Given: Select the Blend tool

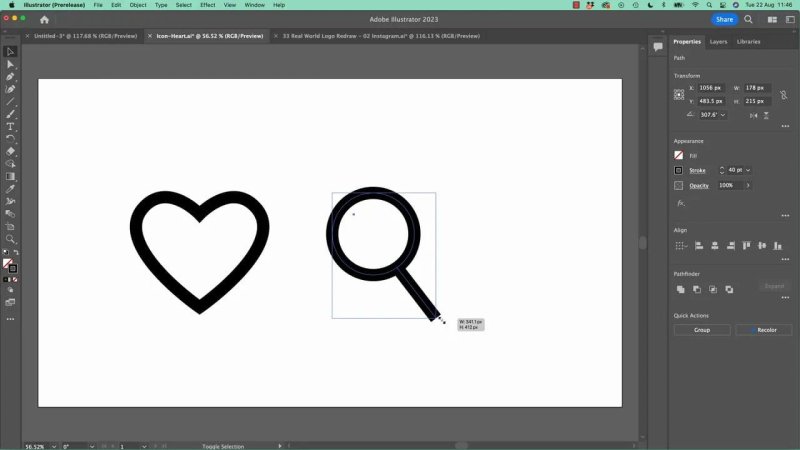Looking at the screenshot, I should click(10, 214).
